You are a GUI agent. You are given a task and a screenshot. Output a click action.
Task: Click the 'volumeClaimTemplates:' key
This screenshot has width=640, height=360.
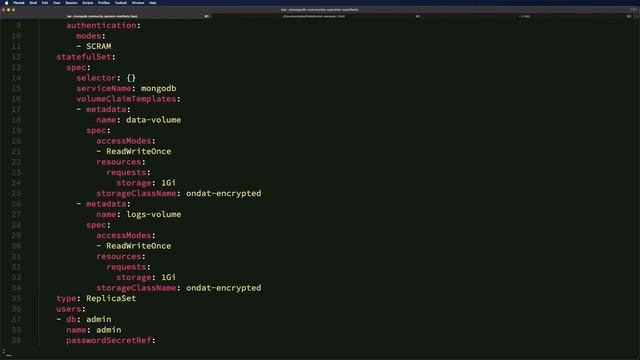tap(128, 99)
